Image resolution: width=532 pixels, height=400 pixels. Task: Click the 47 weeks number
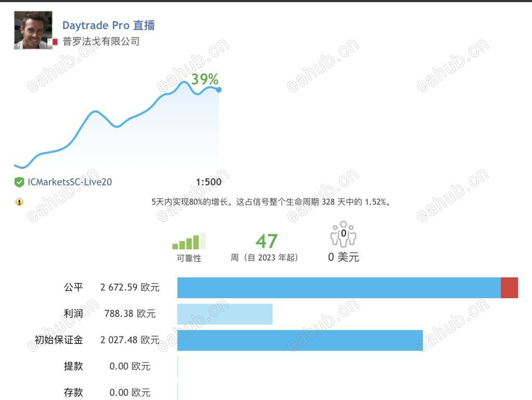[267, 241]
